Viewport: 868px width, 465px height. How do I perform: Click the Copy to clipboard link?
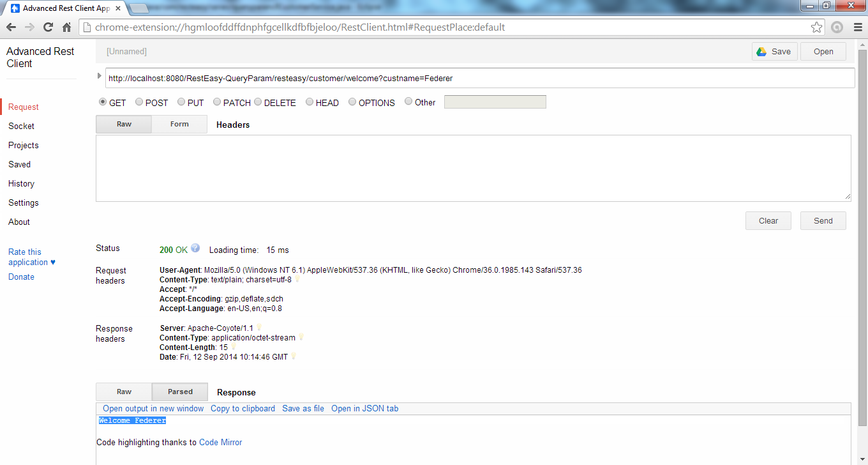click(243, 408)
